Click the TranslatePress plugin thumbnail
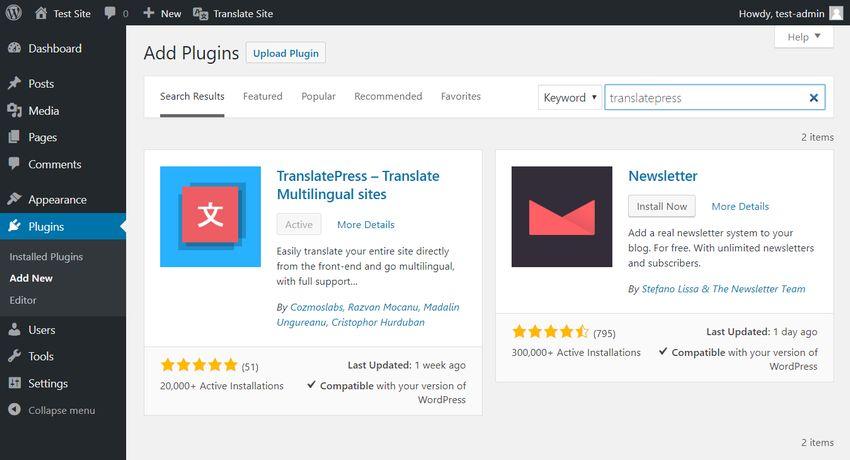This screenshot has height=460, width=850. point(210,216)
